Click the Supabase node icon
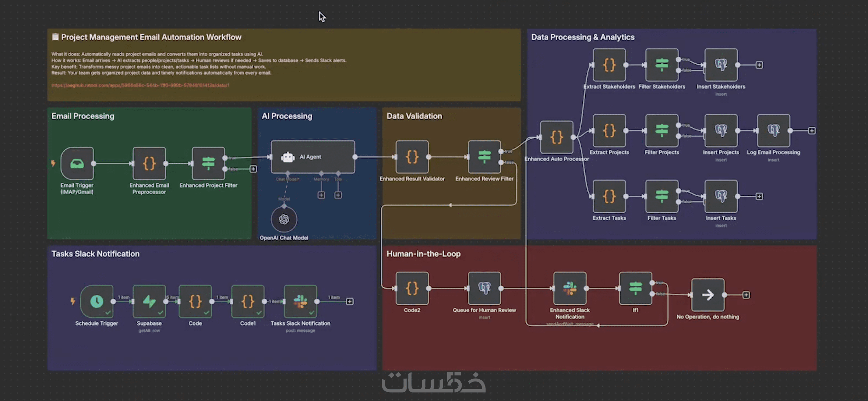The image size is (868, 401). pos(149,301)
